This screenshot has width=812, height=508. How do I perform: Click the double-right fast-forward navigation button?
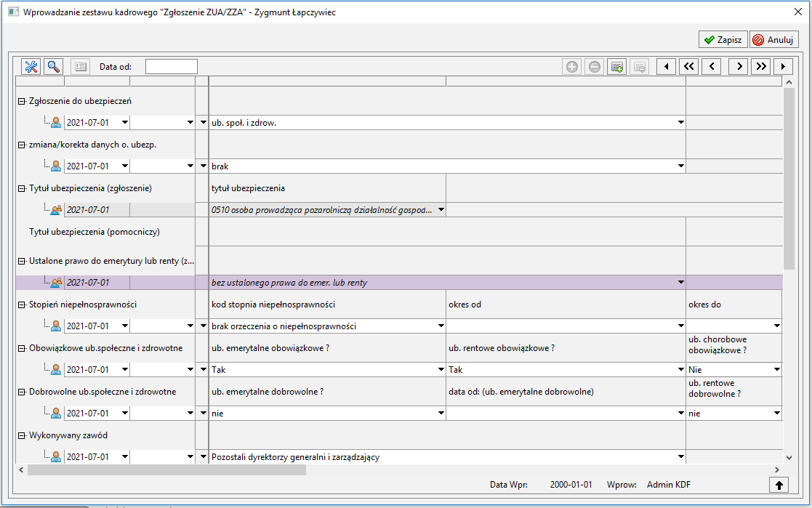761,66
